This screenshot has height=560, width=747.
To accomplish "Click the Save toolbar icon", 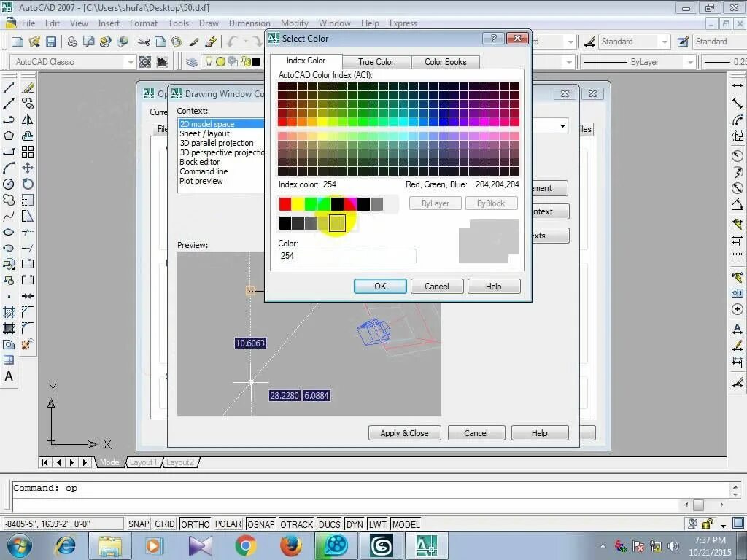I will tap(51, 42).
